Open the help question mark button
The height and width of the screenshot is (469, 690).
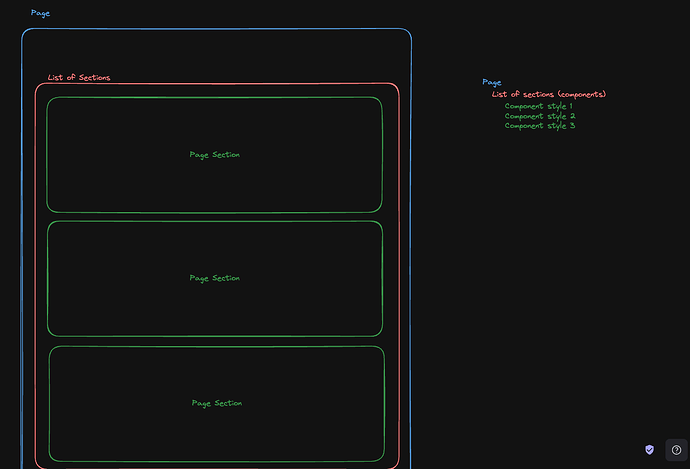coord(676,450)
